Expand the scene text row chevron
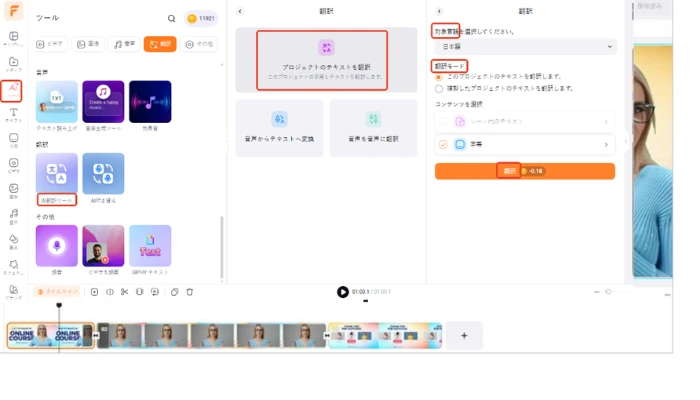 [606, 121]
